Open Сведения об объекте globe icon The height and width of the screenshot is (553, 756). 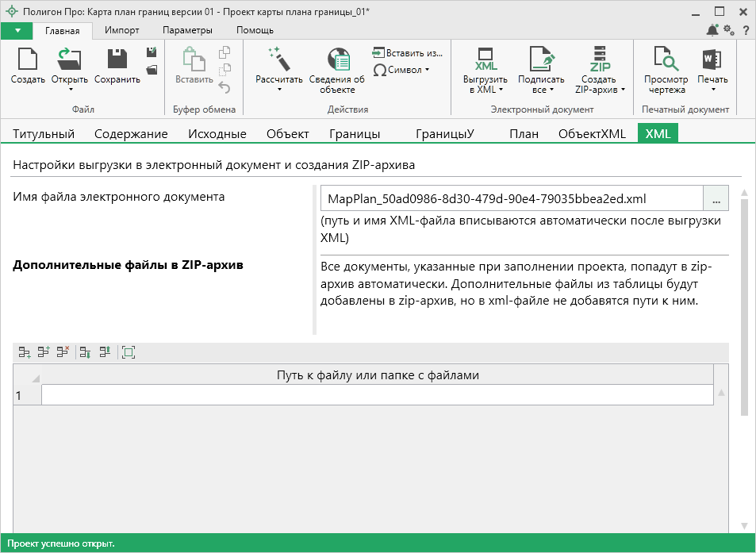[x=337, y=60]
